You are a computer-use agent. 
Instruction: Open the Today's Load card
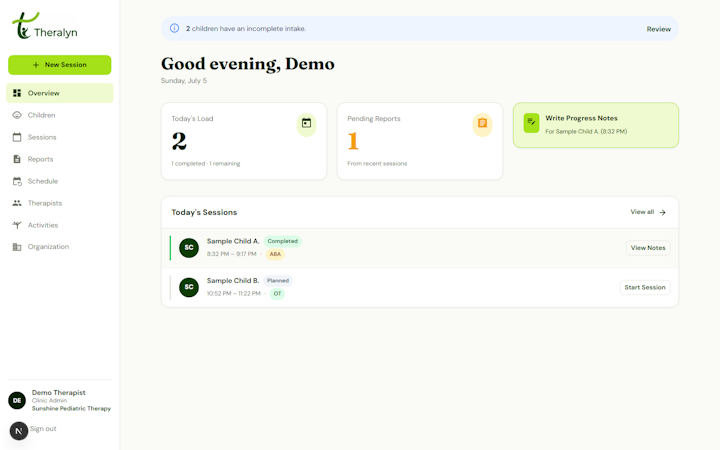pos(244,141)
